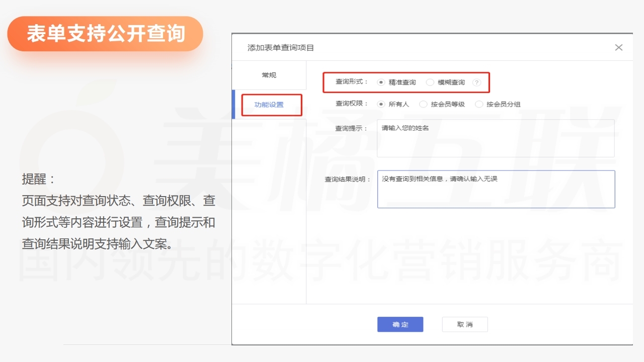Choose 所有人 for query permission

click(x=393, y=105)
